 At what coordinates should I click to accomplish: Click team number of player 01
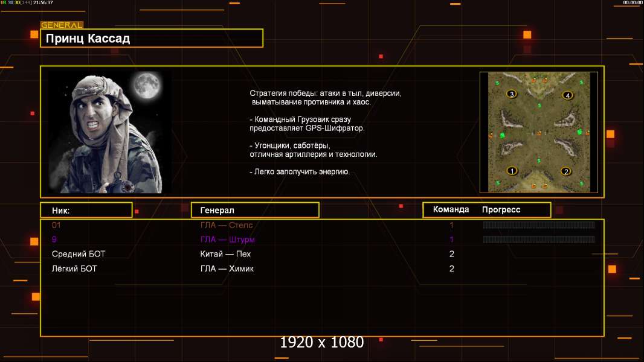point(451,225)
